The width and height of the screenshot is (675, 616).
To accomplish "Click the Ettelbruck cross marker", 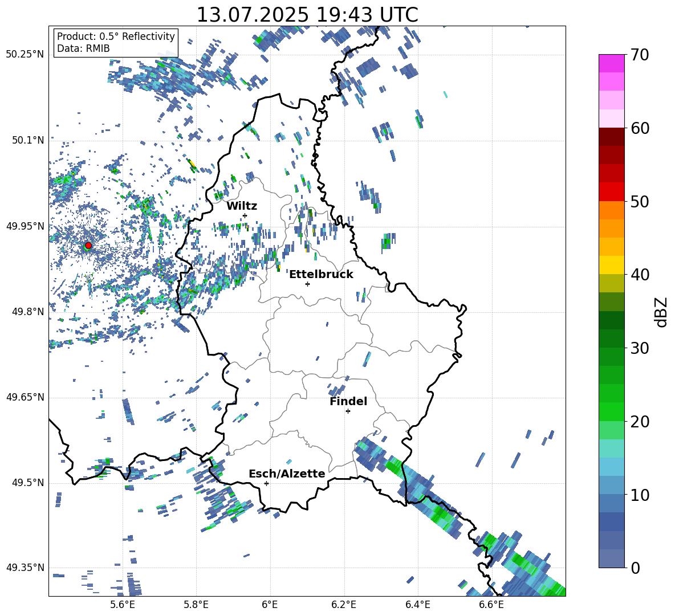I will (x=307, y=284).
